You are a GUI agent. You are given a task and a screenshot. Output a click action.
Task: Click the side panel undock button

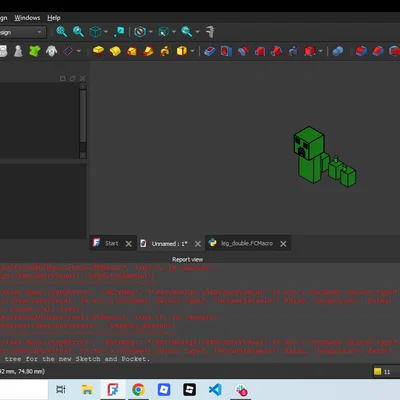click(x=72, y=78)
